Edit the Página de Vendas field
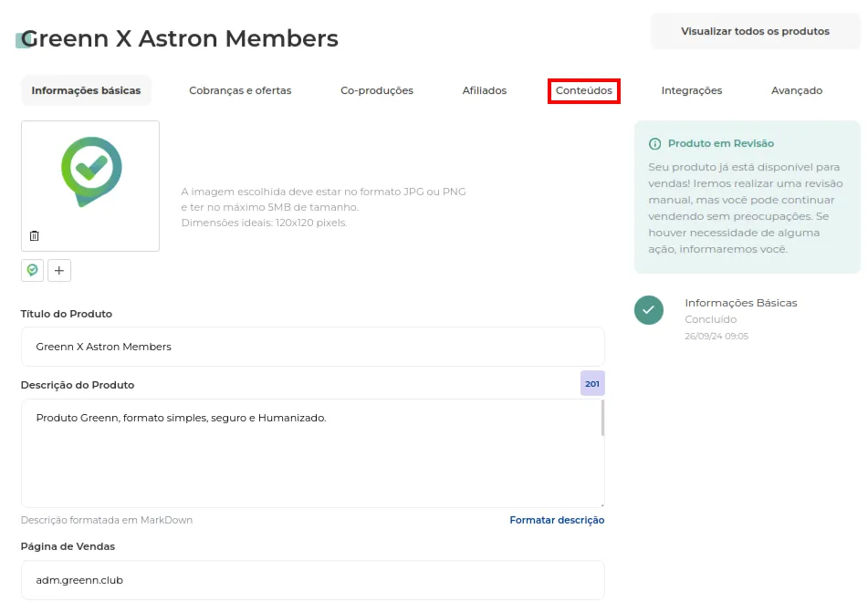Viewport: 868px width, 602px height. click(313, 580)
